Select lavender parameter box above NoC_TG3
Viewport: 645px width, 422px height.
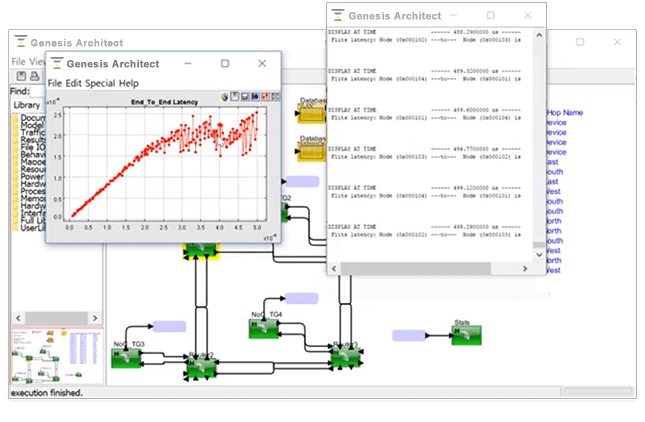(169, 327)
